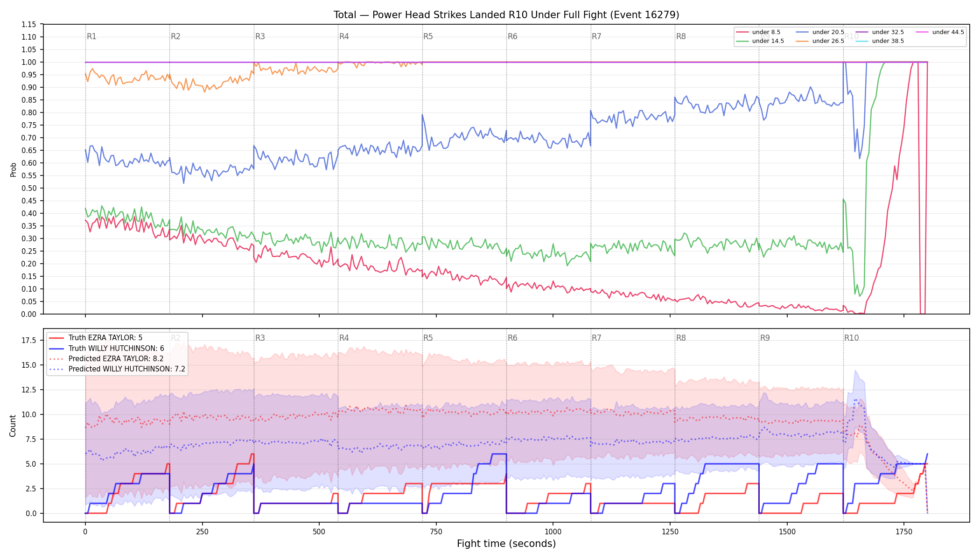Click the 7.5 tick on the Count axis

31,439
